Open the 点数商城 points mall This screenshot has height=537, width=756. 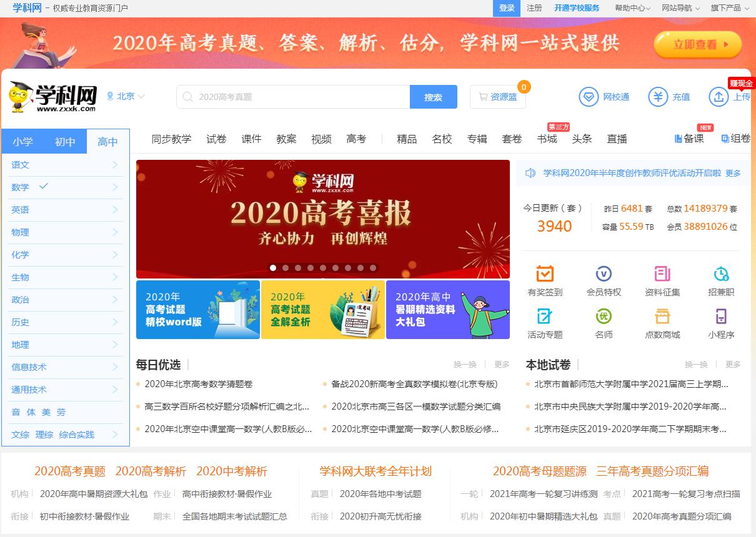pos(662,322)
